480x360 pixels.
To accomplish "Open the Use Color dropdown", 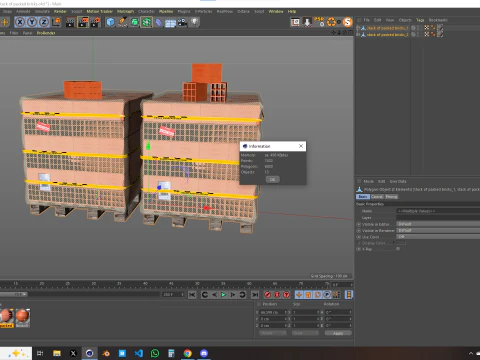I will (x=438, y=237).
